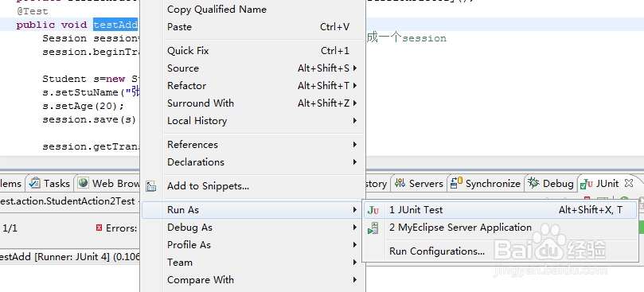Expand the Local History submenu arrow

pos(355,121)
